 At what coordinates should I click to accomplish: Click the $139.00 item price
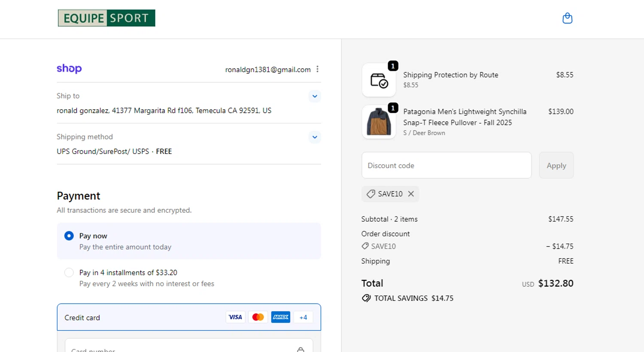(561, 111)
